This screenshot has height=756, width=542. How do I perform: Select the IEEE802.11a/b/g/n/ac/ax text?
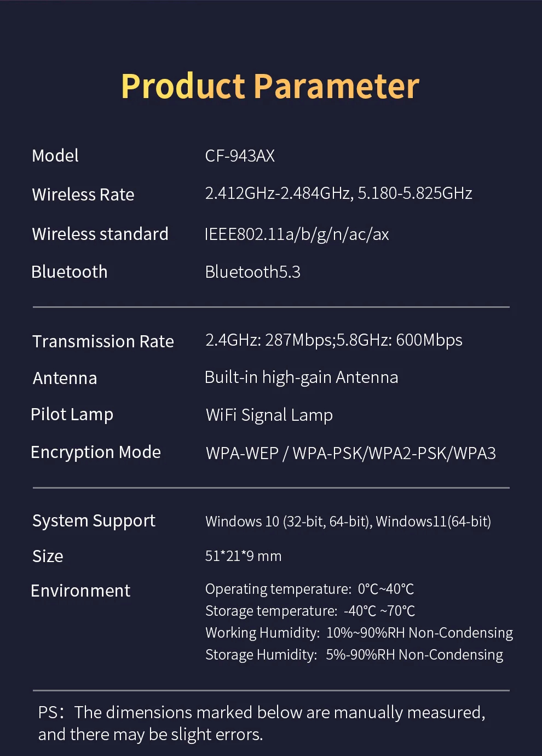point(297,234)
